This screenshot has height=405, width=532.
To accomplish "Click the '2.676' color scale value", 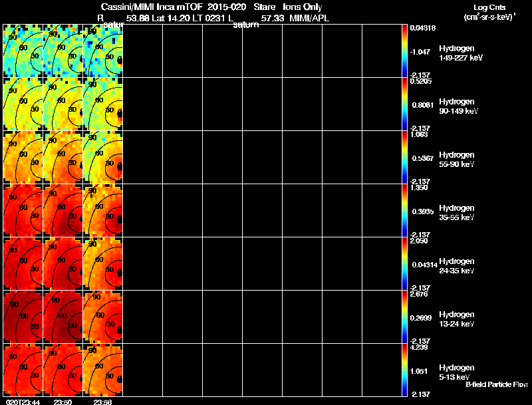I will click(419, 294).
